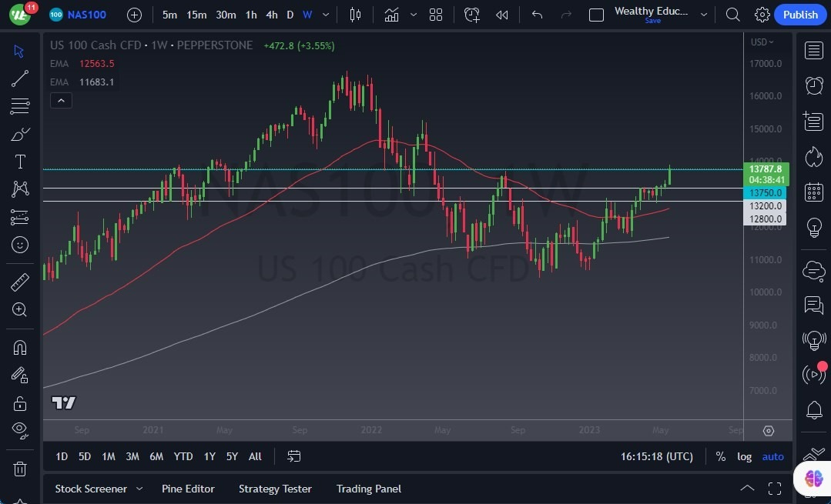Enable logarithmic scale with the log button
The height and width of the screenshot is (504, 831).
point(744,456)
